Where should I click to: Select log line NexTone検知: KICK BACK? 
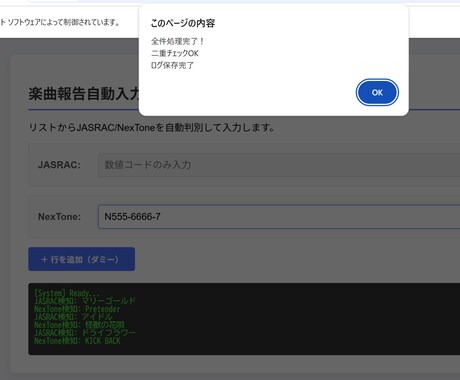[77, 341]
